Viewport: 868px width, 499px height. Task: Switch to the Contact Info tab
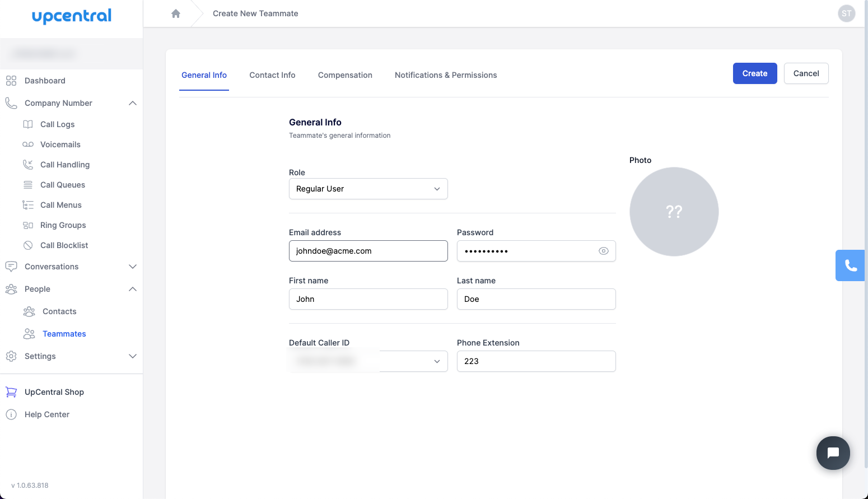(272, 75)
